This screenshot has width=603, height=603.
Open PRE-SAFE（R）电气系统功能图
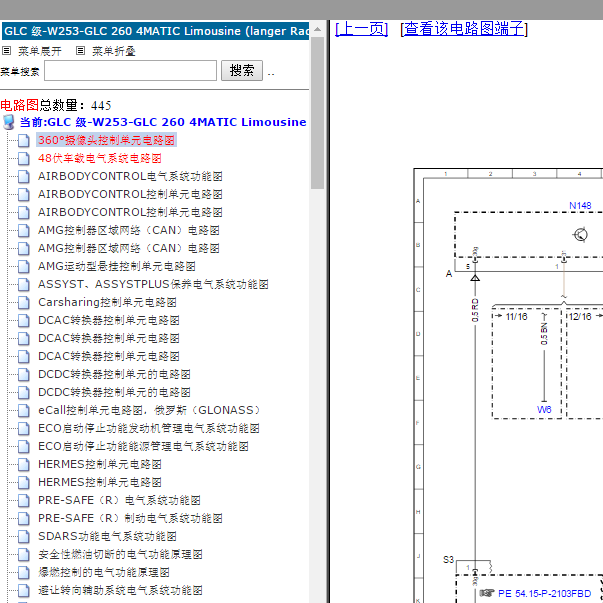tap(119, 500)
